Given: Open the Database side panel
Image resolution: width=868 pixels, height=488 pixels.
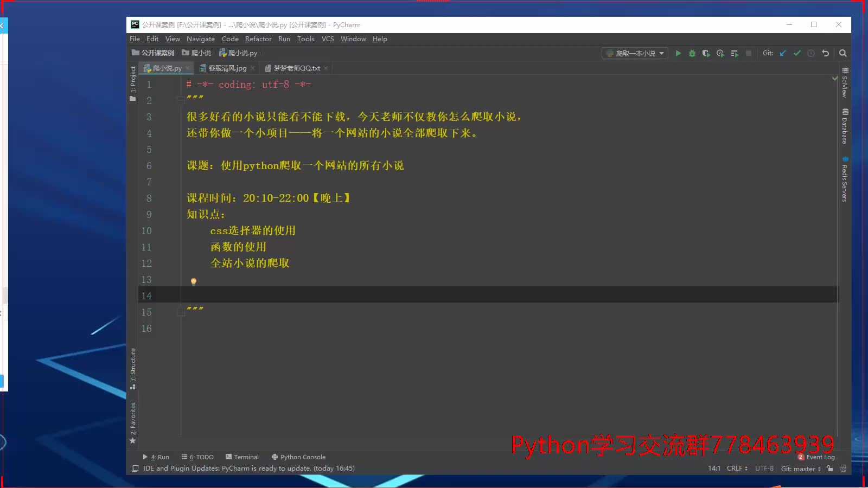Looking at the screenshot, I should 845,126.
